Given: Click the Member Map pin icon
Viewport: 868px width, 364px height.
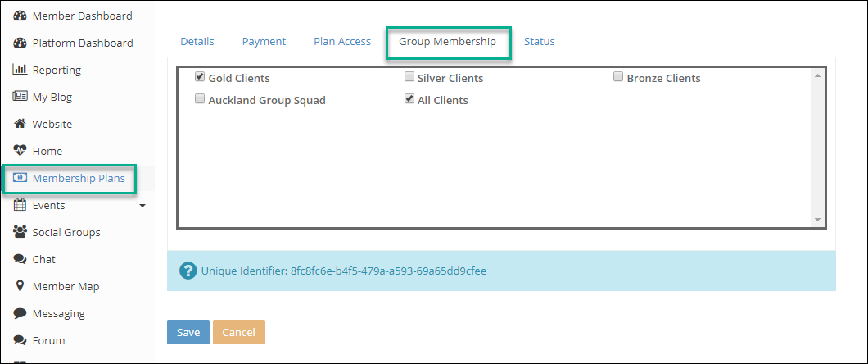Looking at the screenshot, I should (x=20, y=286).
